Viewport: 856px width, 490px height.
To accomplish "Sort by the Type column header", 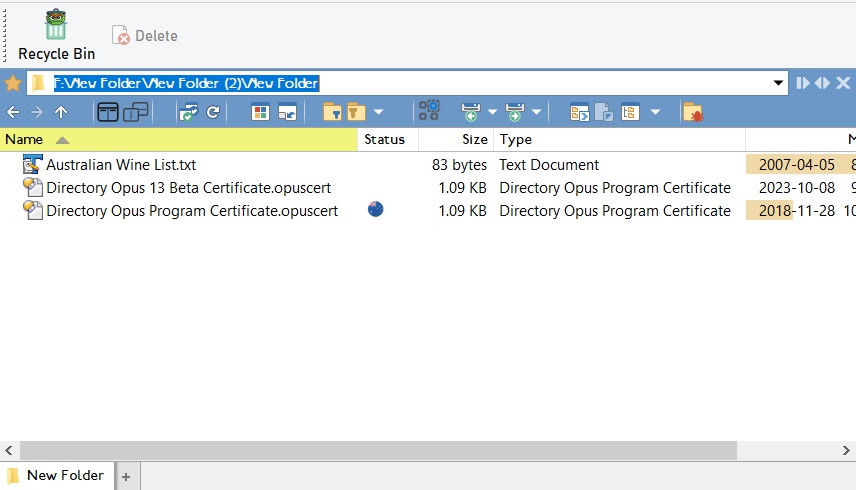I will [x=620, y=140].
